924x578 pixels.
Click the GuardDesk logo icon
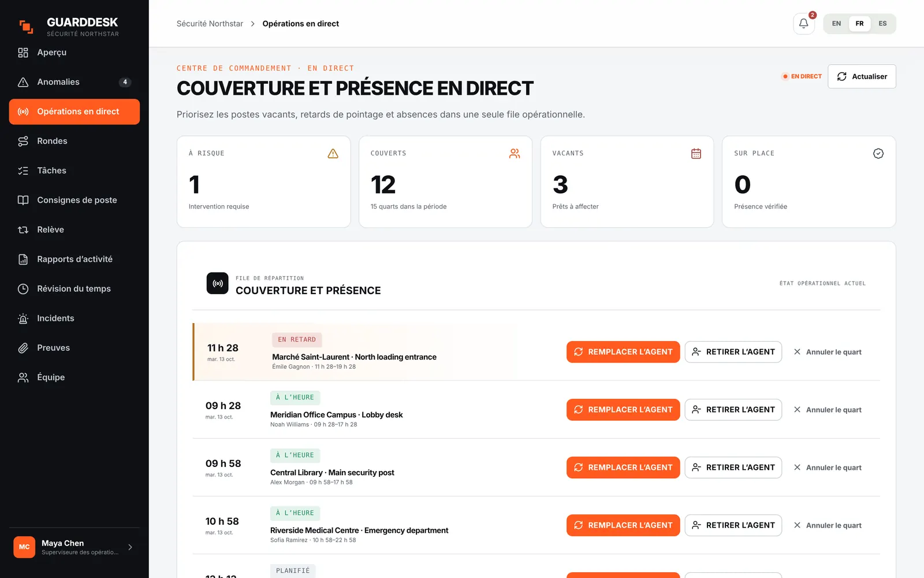26,27
